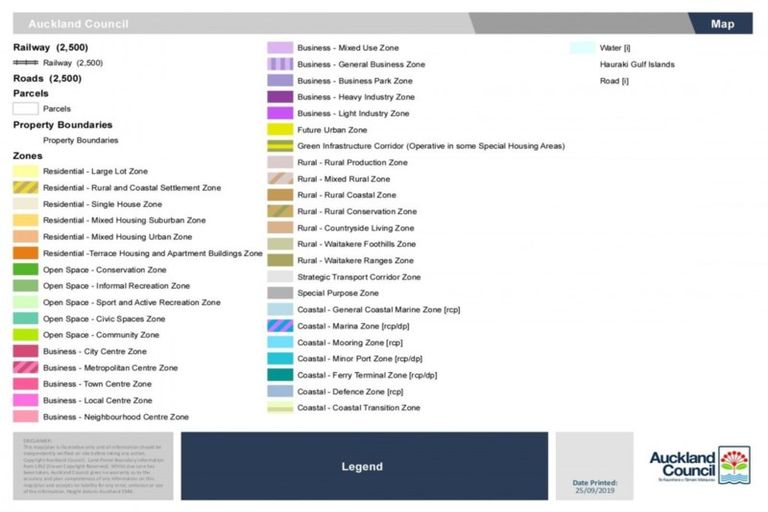This screenshot has width=768, height=512.
Task: Click the Date Printed box
Action: pyautogui.click(x=594, y=466)
